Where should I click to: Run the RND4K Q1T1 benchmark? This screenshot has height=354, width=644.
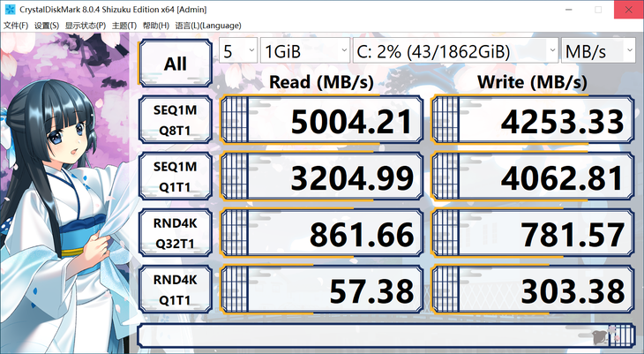pos(176,290)
